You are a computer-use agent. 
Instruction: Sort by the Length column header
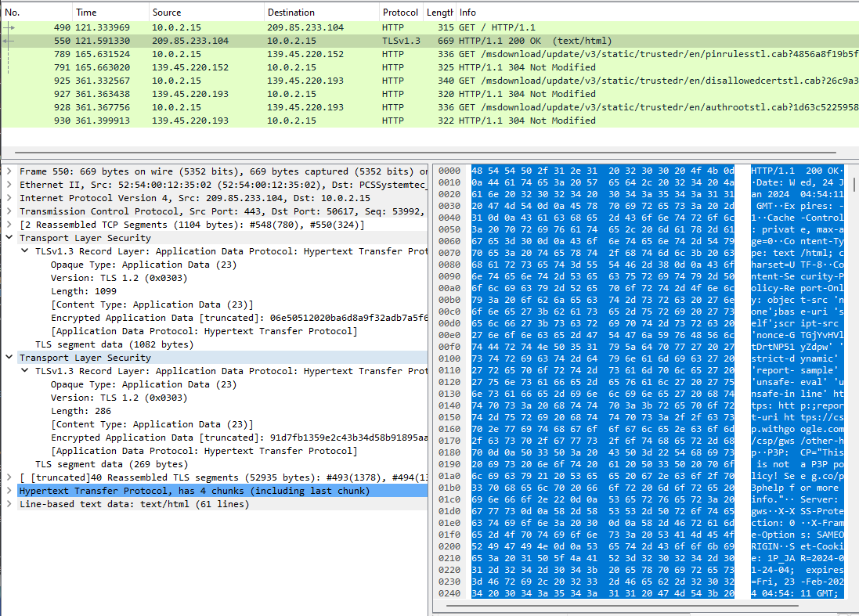coord(439,12)
